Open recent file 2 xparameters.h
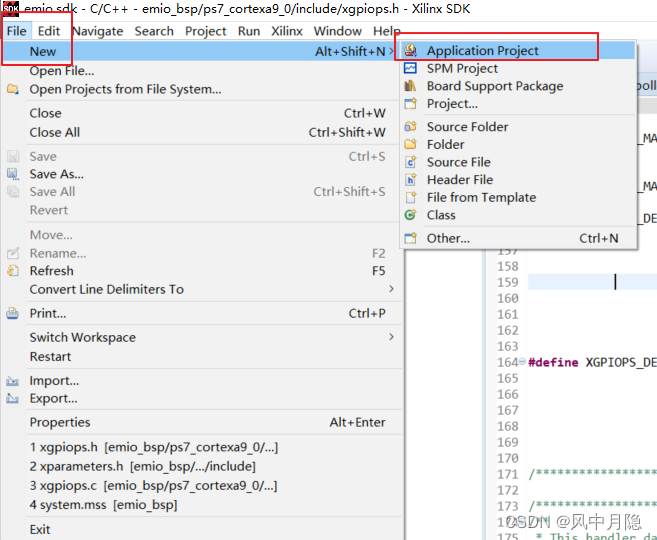Image resolution: width=657 pixels, height=540 pixels. tap(200, 466)
